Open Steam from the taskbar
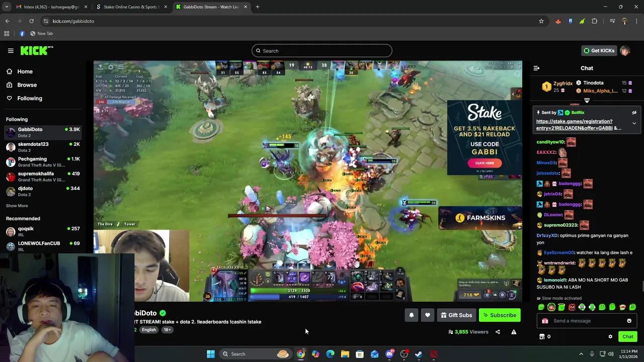The image size is (644, 362). pyautogui.click(x=419, y=354)
